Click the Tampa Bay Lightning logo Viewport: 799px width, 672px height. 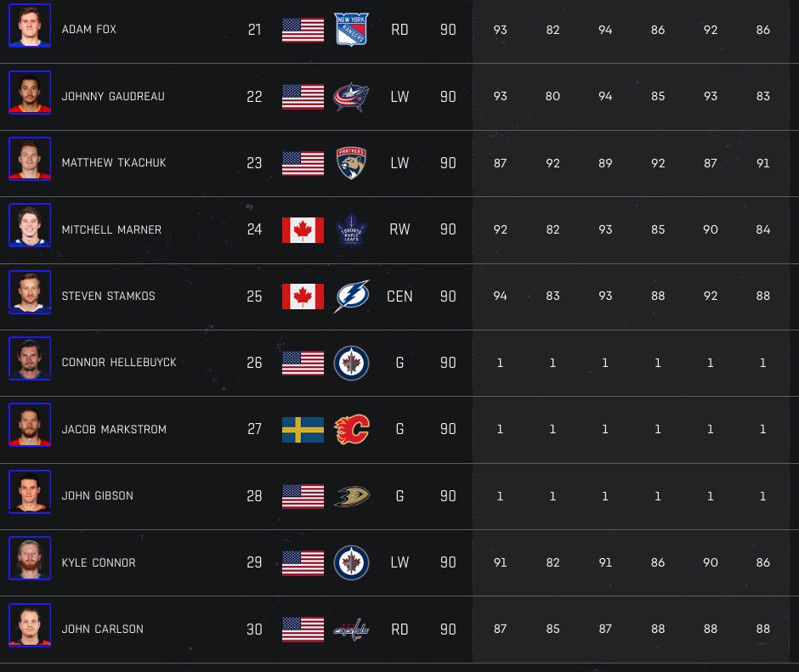click(x=351, y=296)
